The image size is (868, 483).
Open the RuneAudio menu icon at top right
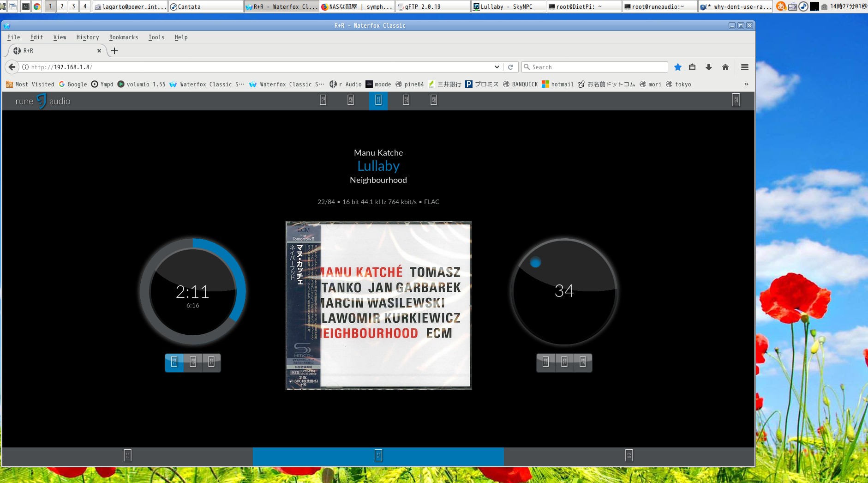tap(736, 100)
